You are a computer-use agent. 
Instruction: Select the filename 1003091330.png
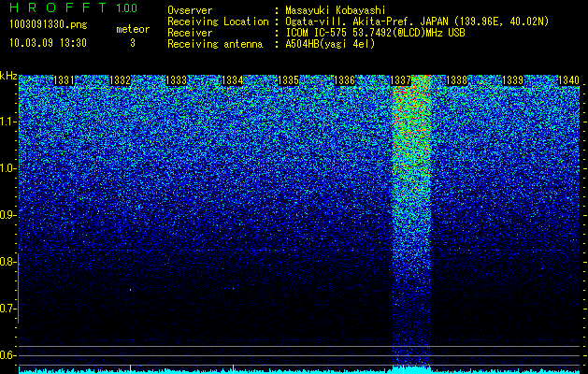pos(49,25)
